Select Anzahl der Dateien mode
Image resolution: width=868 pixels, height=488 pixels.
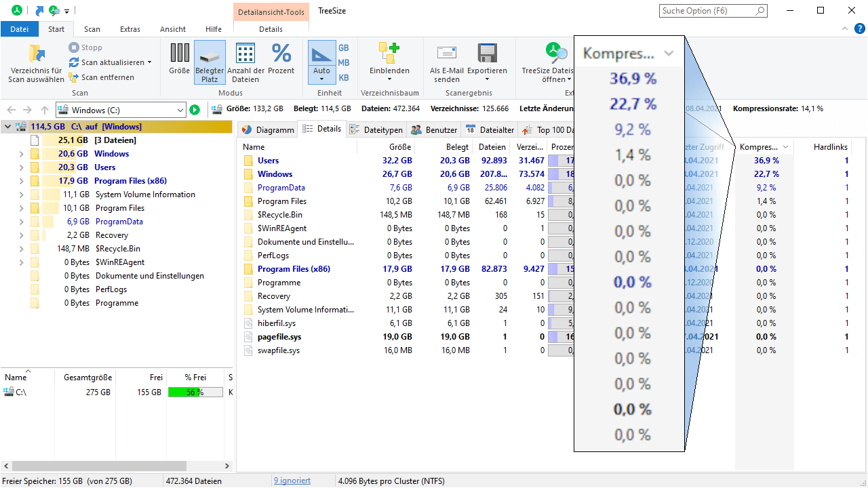tap(245, 62)
